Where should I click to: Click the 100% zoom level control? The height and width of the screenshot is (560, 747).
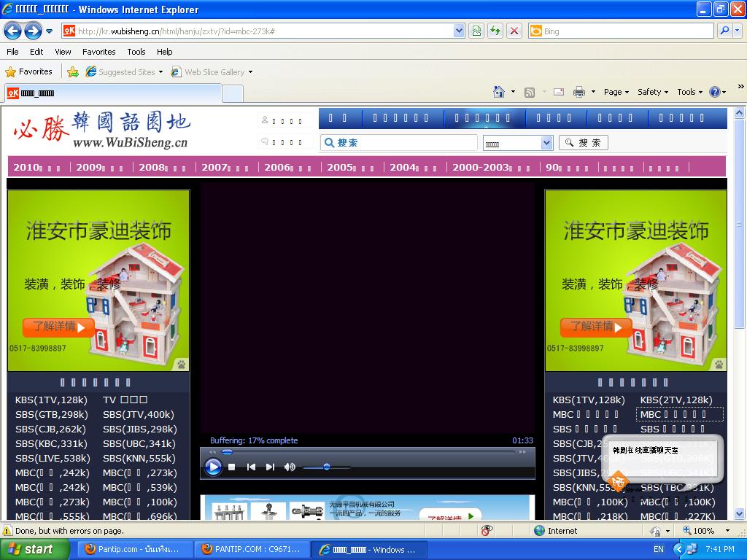pos(699,531)
